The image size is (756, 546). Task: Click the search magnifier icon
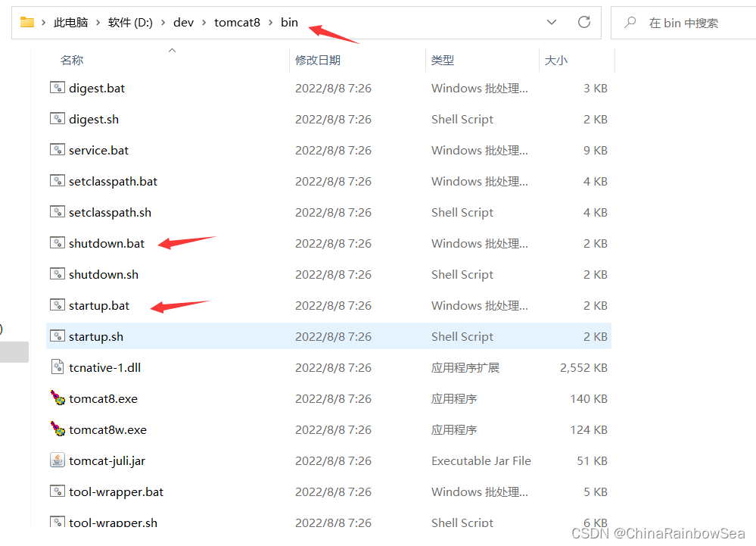[630, 22]
